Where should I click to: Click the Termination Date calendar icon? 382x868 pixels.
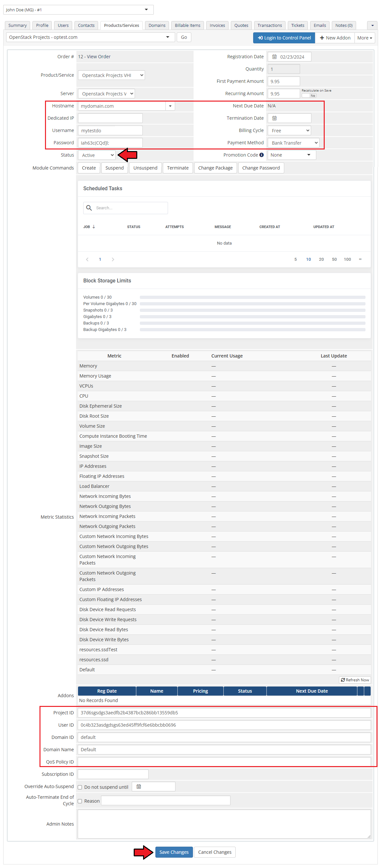pyautogui.click(x=274, y=118)
